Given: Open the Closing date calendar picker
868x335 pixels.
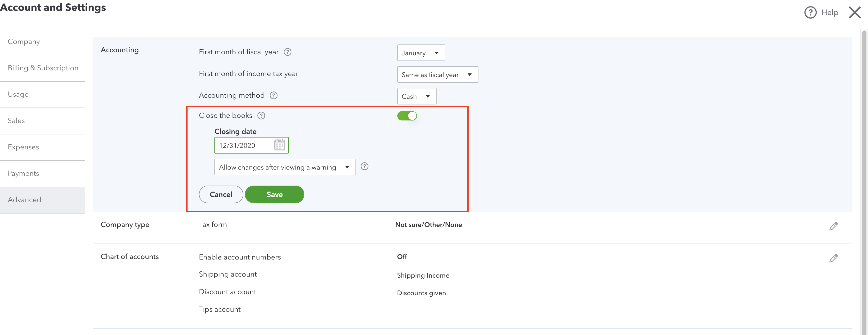Looking at the screenshot, I should 280,145.
